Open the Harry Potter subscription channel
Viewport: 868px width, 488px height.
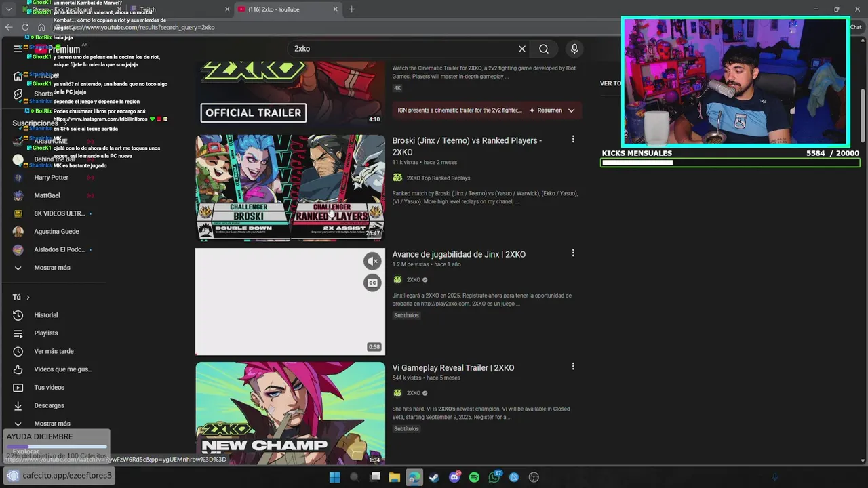(53, 178)
